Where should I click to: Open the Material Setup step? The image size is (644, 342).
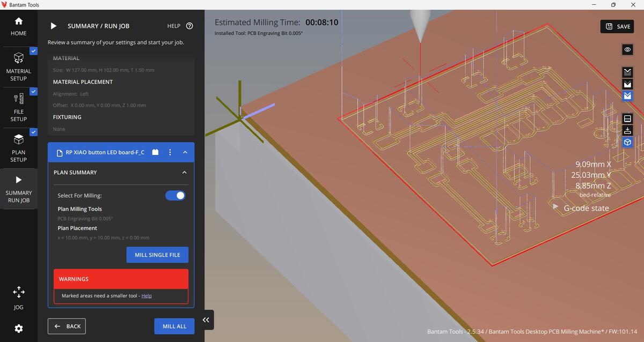click(19, 67)
